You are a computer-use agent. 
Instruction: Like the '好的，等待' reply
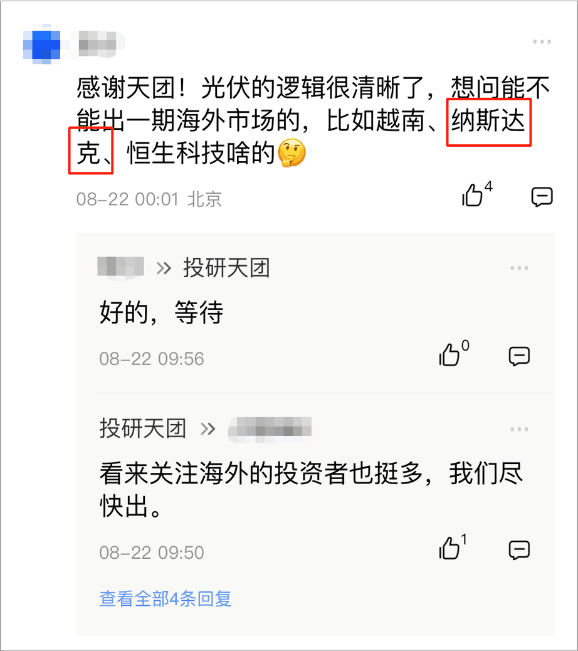pyautogui.click(x=449, y=355)
